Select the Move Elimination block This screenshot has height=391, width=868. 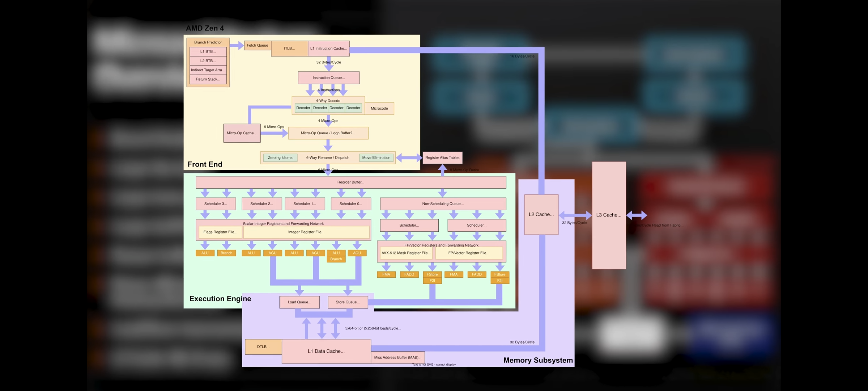[376, 158]
